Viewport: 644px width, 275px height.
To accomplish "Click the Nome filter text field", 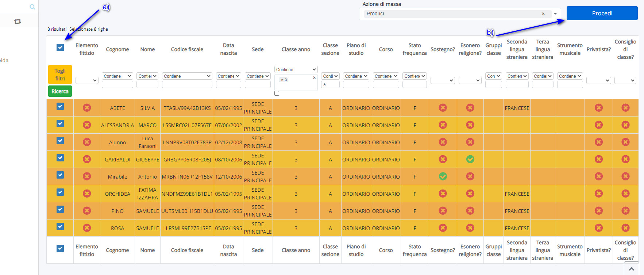I will coord(147,84).
